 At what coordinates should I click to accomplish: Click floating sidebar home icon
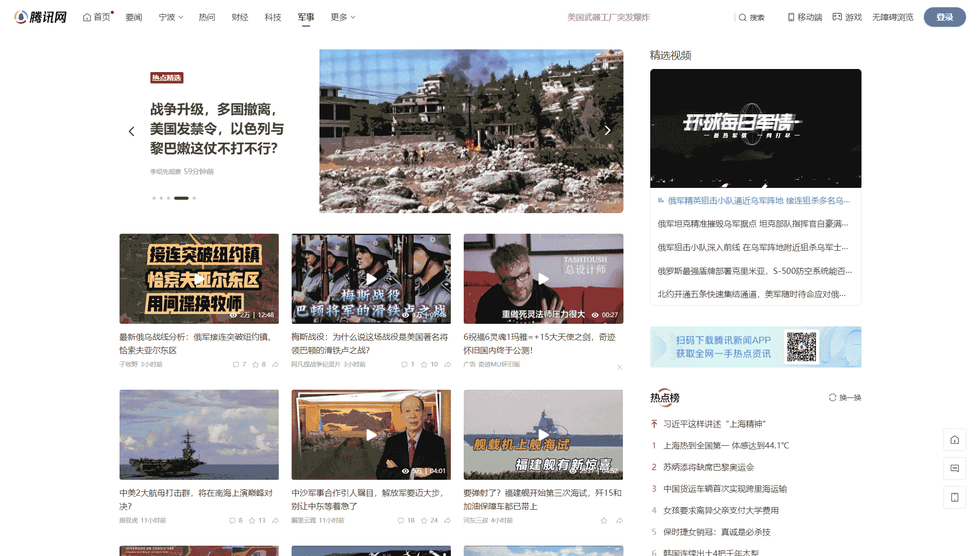click(955, 440)
